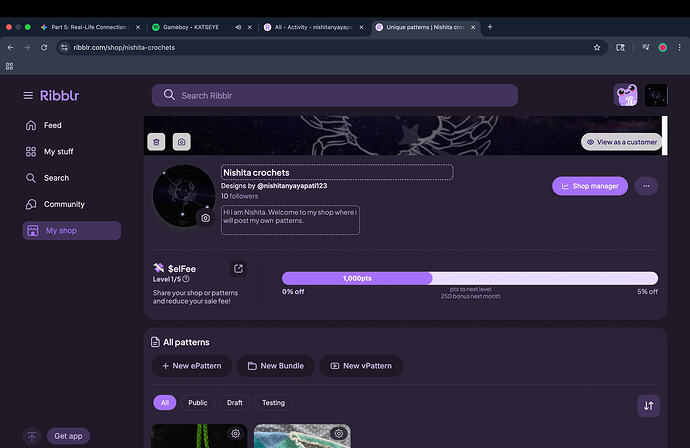Click the Level 1/5 info icon
Screen dimensions: 690x448
point(186,279)
